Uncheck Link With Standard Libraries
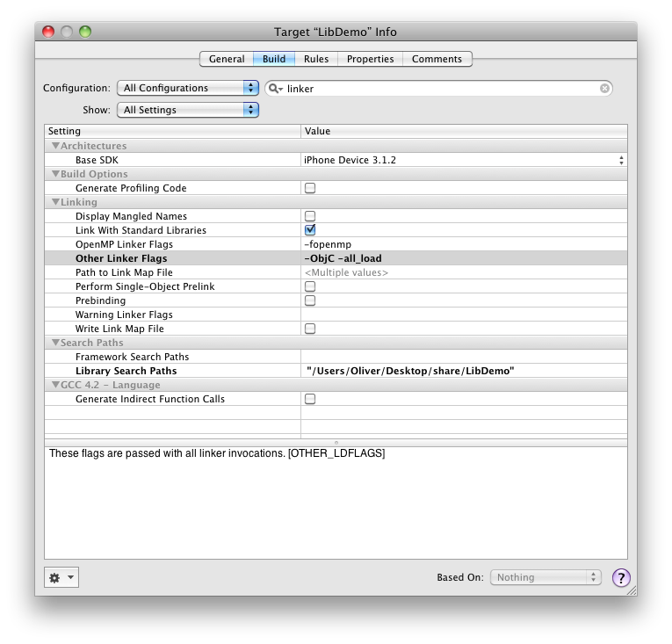This screenshot has height=644, width=672. click(310, 230)
